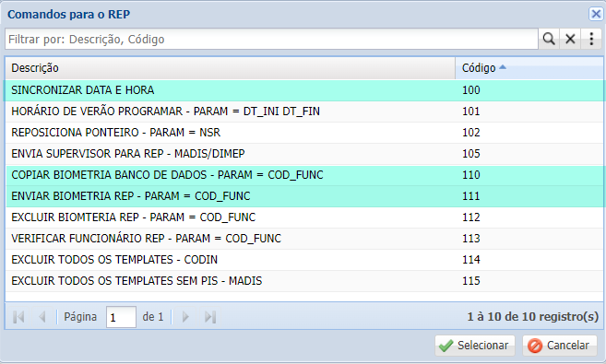The image size is (606, 364).
Task: Open the three-dot filter options menu
Action: (591, 39)
